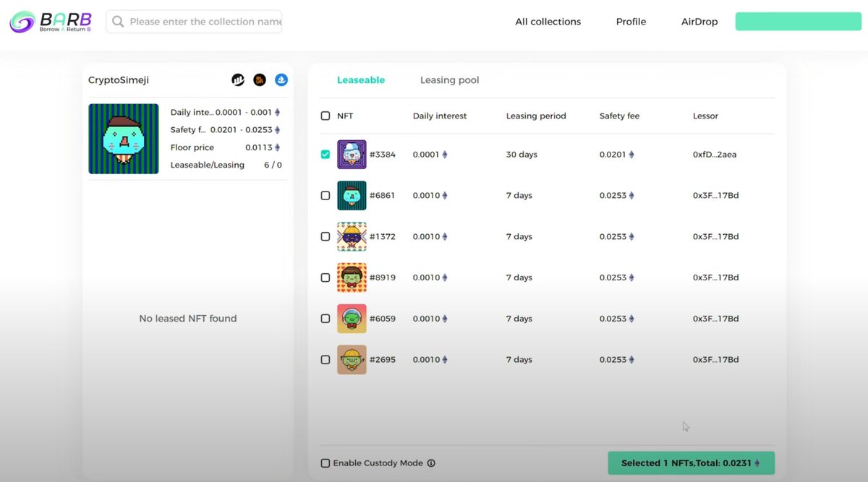Image resolution: width=868 pixels, height=482 pixels.
Task: Open NFT #6059 thumbnail
Action: [x=352, y=319]
